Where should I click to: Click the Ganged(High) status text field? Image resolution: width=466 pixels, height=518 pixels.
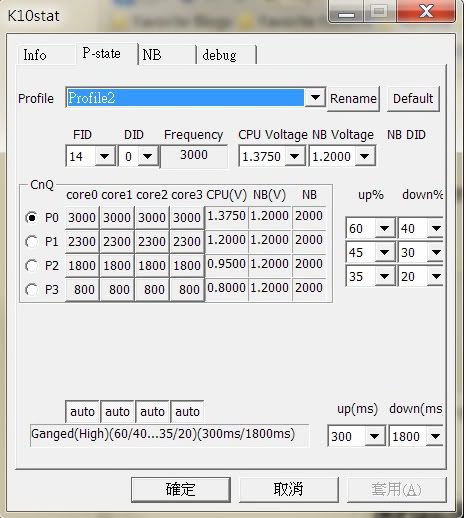click(x=169, y=435)
